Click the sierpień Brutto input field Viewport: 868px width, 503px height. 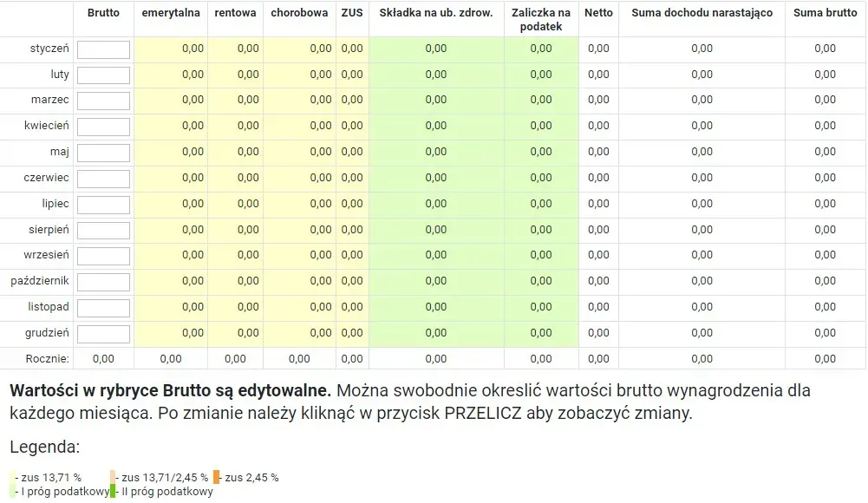[x=102, y=229]
